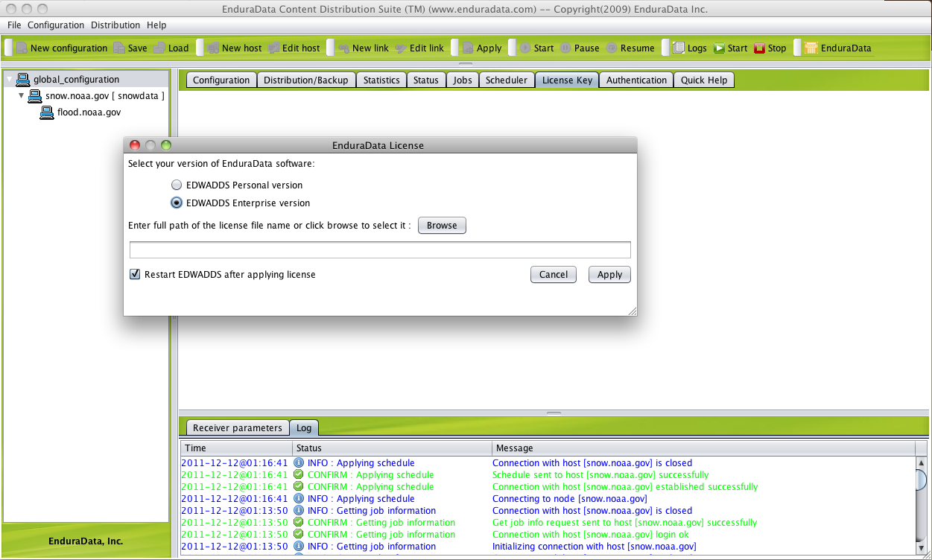Click 'Connecting to node [snow.noaa.gov]' message

(x=569, y=499)
